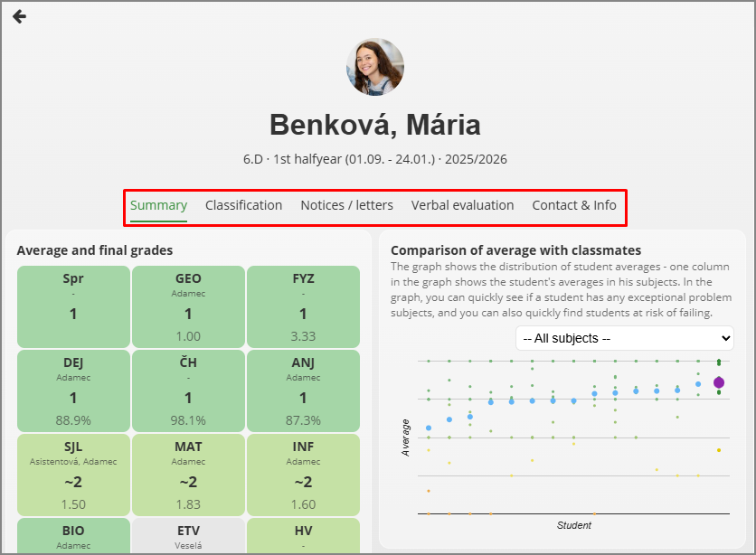Select the ETV subject tile
Screen dimensions: 756x555
tap(188, 535)
